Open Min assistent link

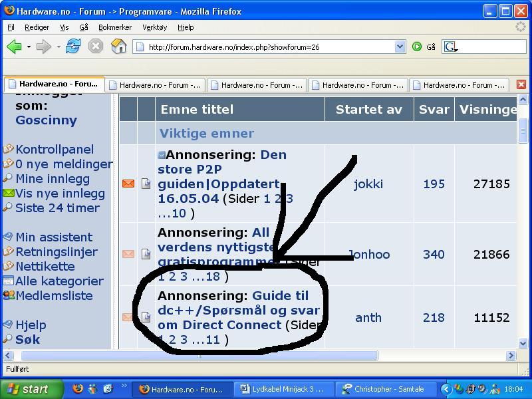[x=54, y=237]
